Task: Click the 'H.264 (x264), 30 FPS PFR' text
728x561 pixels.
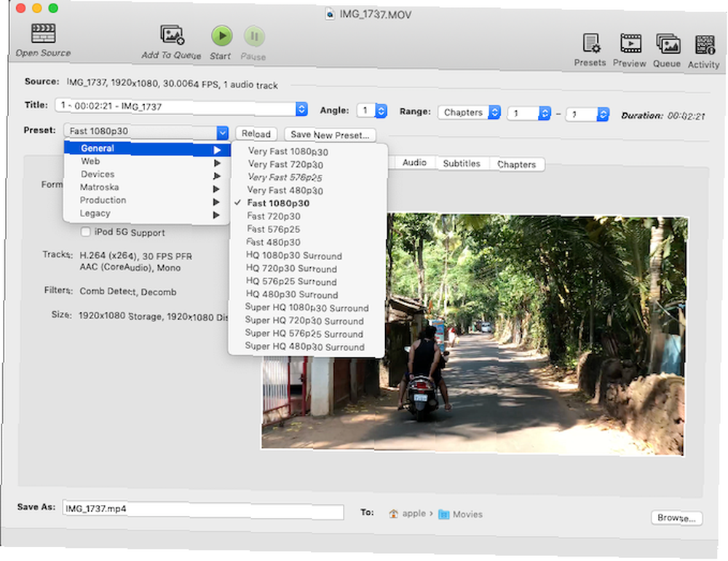Action: coord(136,256)
